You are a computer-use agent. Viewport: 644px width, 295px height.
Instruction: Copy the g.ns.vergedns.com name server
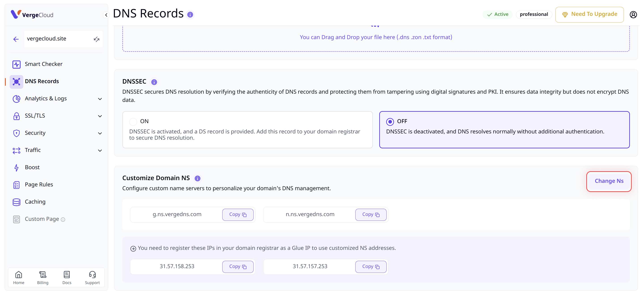tap(237, 215)
